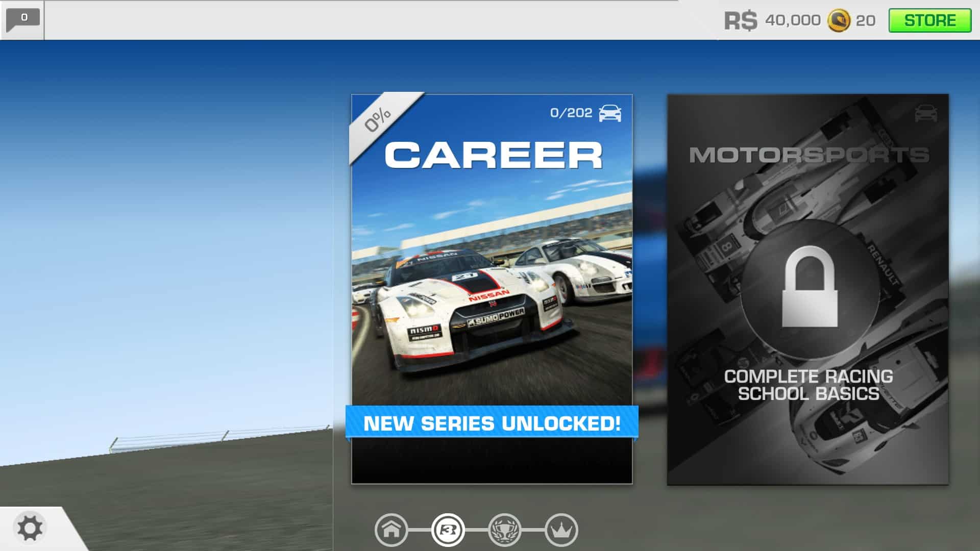Select the R3 racing navigation icon

(x=448, y=530)
